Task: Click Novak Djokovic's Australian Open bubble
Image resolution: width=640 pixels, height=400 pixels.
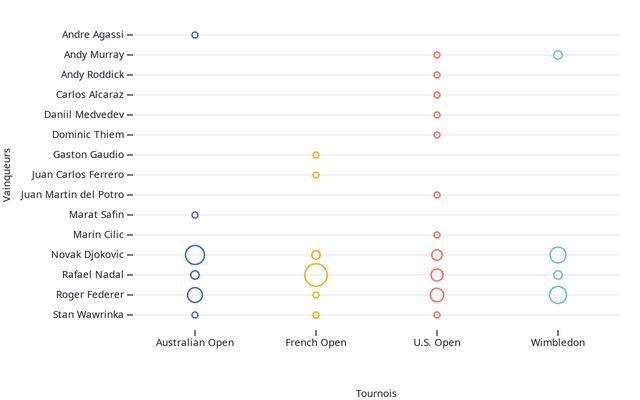Action: 195,255
